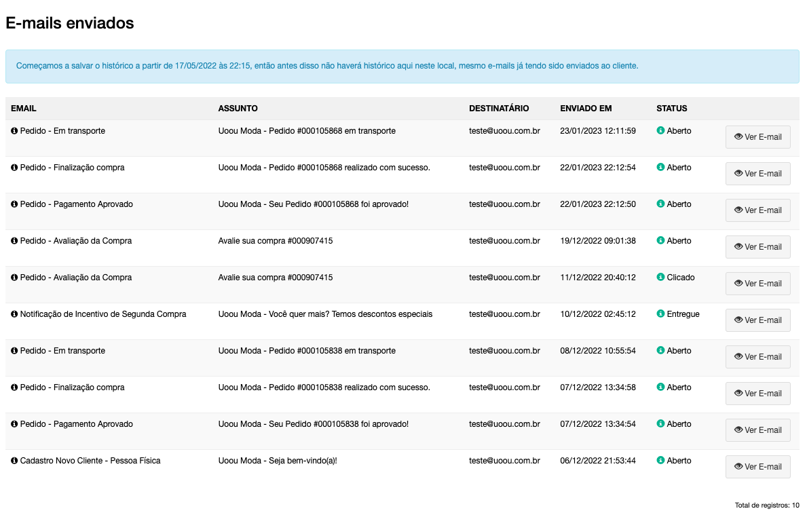This screenshot has height=532, width=807.
Task: Select subject 'Uoou Moda - Seja bem-vindo(a)!'
Action: click(278, 461)
